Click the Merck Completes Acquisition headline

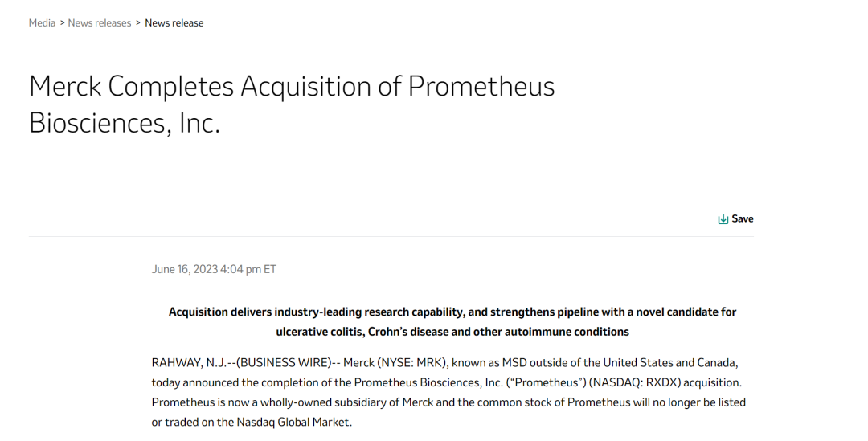[x=291, y=87]
